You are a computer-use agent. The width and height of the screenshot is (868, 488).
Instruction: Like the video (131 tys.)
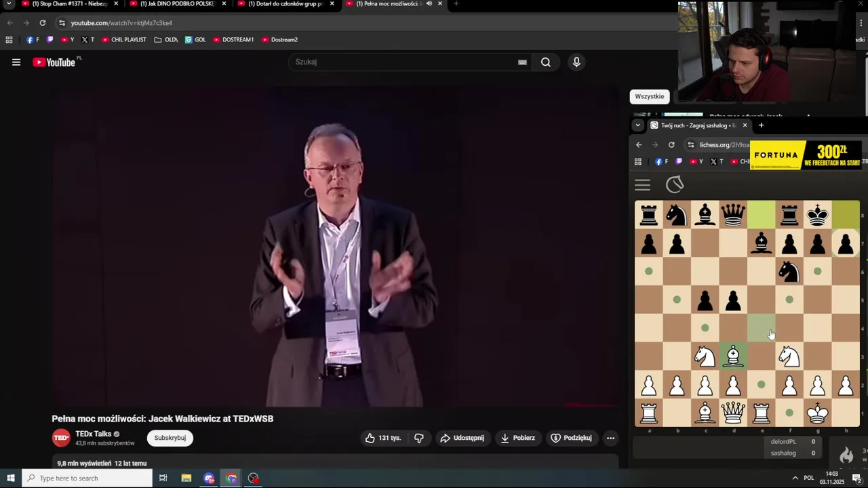383,438
